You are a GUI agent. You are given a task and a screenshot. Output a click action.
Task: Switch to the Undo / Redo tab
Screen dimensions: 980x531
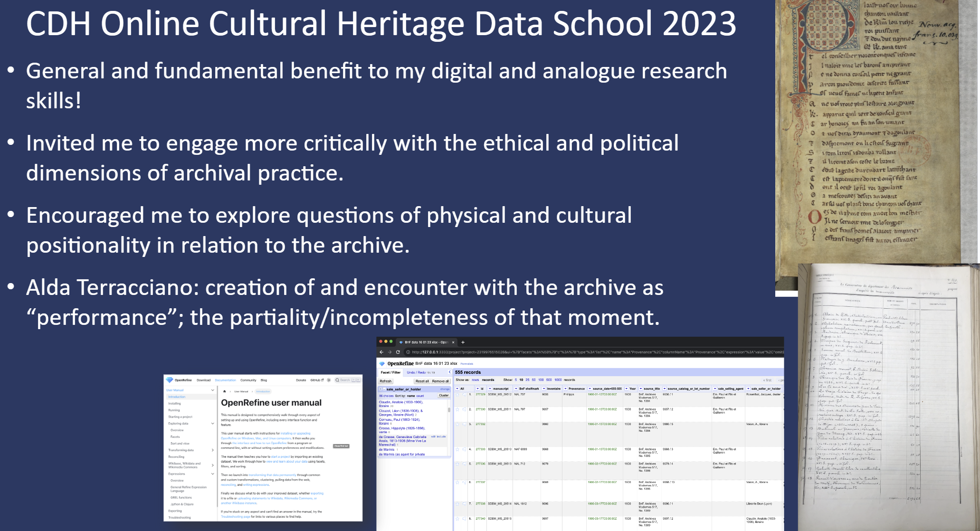coord(416,372)
